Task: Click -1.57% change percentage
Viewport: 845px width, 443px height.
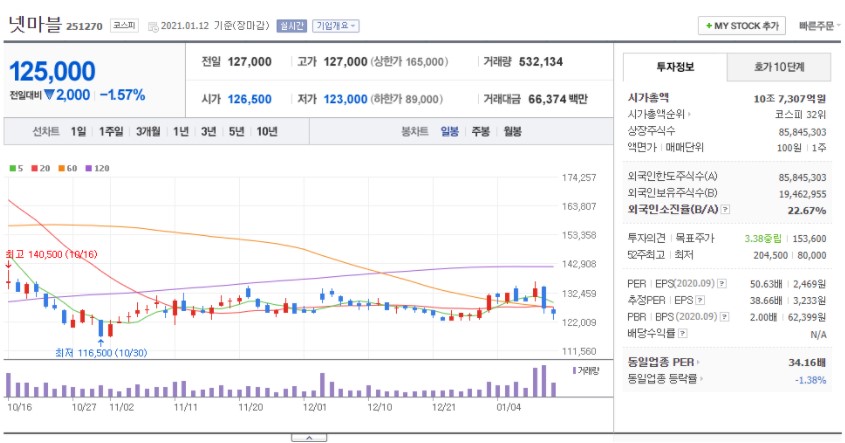Action: pos(123,95)
